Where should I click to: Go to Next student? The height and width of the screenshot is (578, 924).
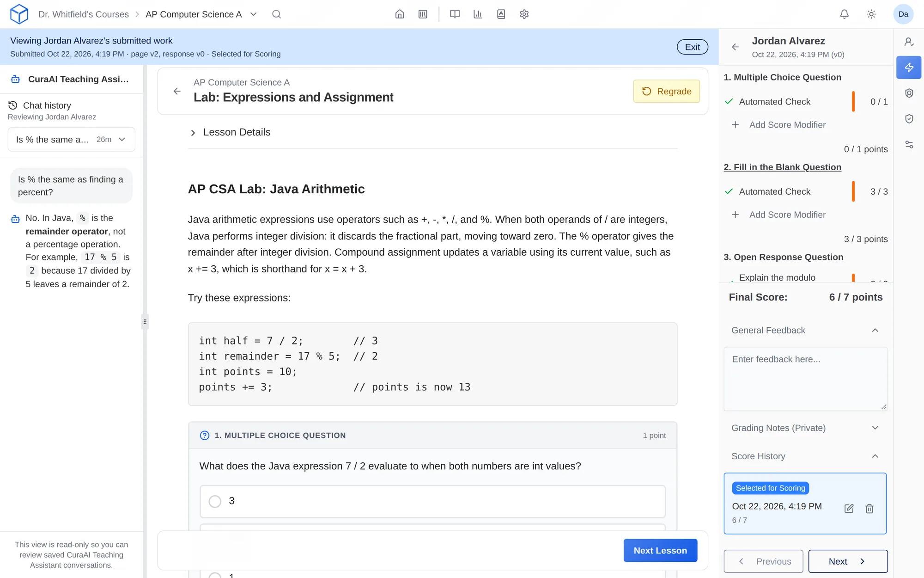pyautogui.click(x=848, y=561)
